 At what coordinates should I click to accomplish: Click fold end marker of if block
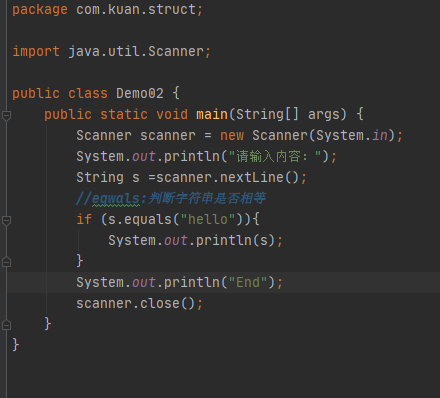click(6, 262)
